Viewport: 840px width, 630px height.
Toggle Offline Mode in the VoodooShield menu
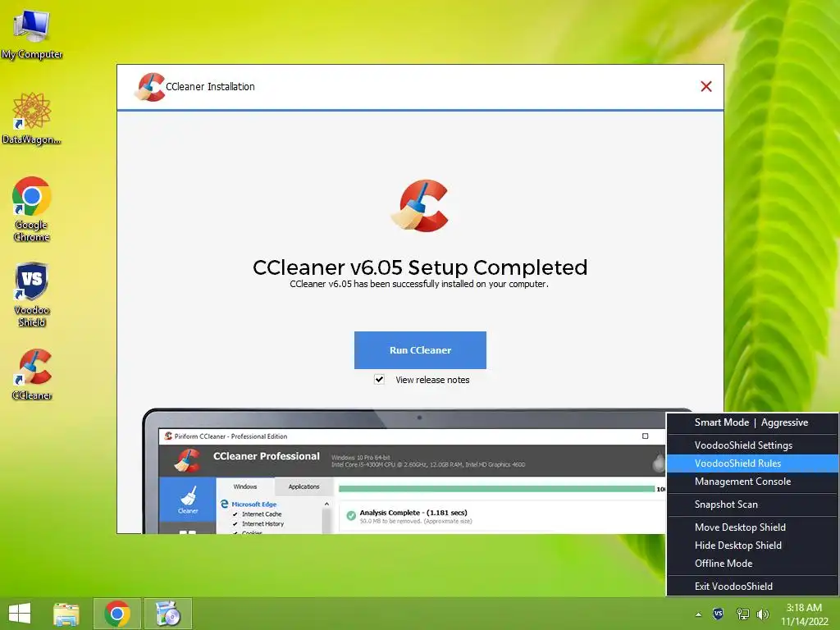pos(752,564)
